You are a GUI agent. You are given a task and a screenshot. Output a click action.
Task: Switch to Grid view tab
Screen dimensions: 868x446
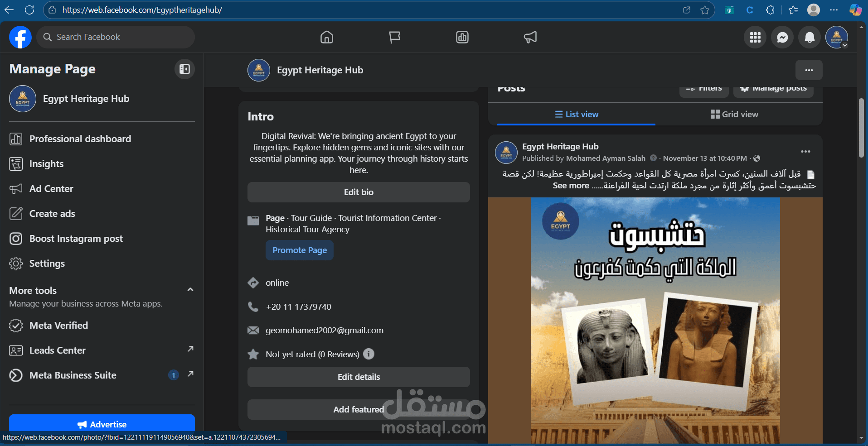(734, 115)
